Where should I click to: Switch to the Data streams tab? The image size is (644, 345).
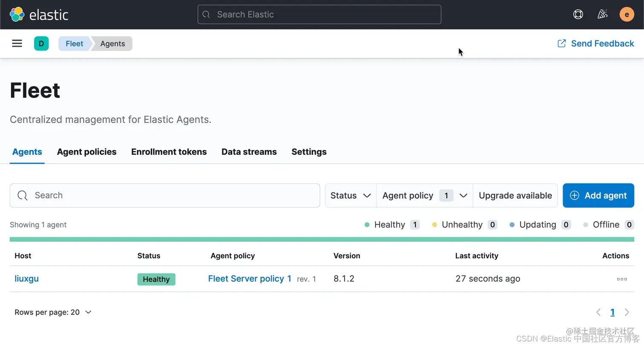point(249,152)
